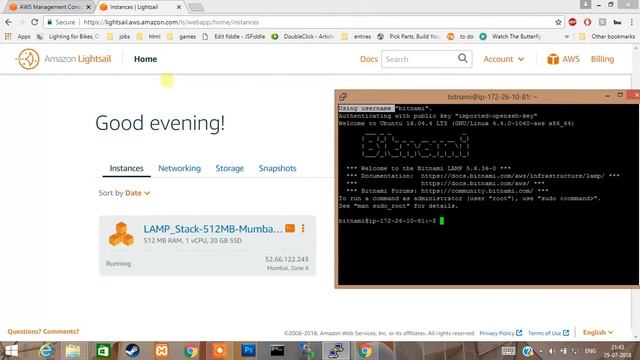
Task: Open the Apps bookmarks shortcut
Action: coord(18,36)
